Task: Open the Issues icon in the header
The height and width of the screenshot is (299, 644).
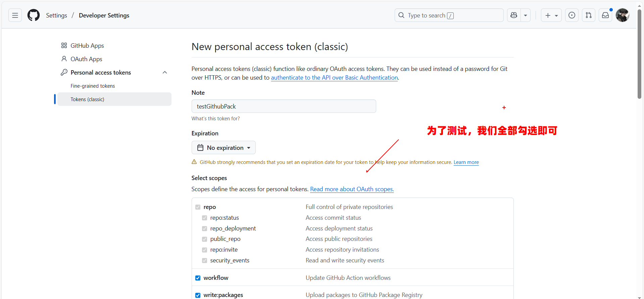Action: coord(572,15)
